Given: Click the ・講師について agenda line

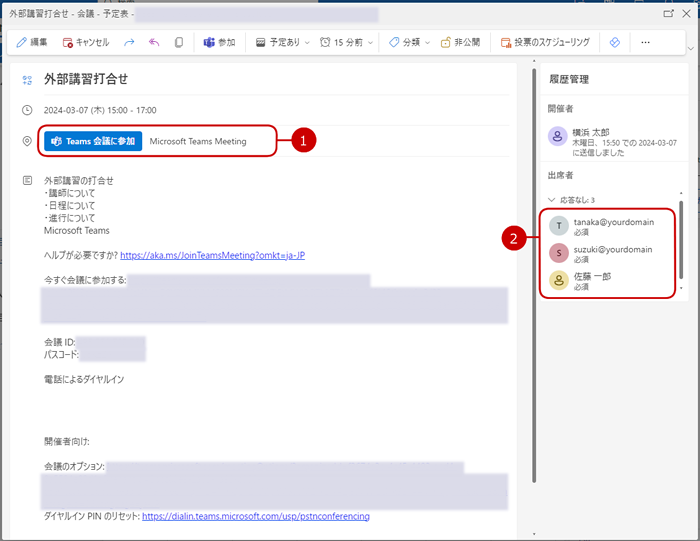Looking at the screenshot, I should pyautogui.click(x=70, y=193).
